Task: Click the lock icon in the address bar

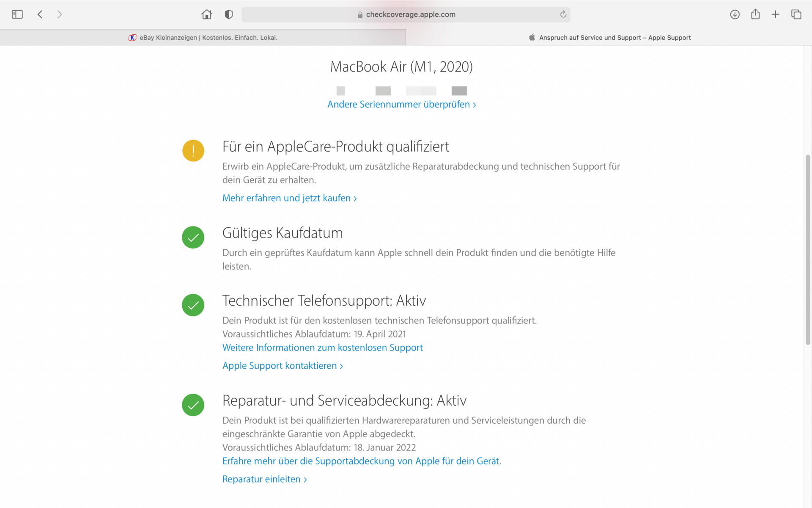Action: point(360,15)
